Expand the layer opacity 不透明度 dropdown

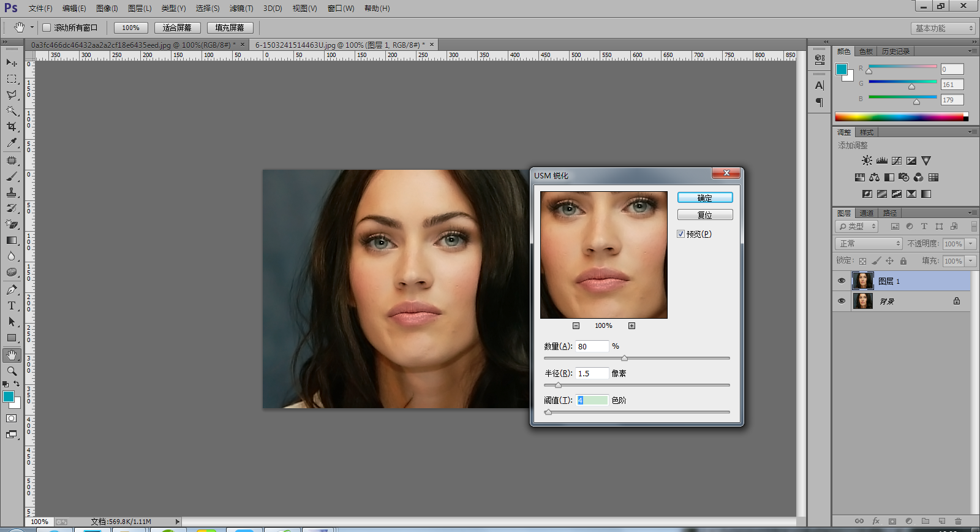tap(971, 244)
